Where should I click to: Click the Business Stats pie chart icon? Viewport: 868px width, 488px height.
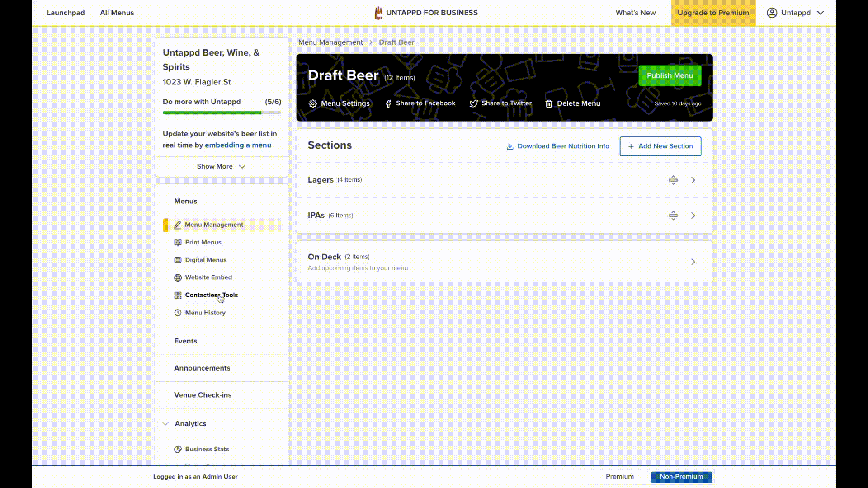(178, 449)
